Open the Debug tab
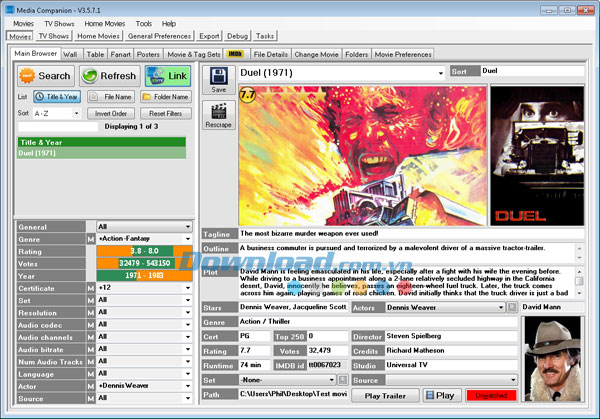The image size is (600, 419). 237,36
